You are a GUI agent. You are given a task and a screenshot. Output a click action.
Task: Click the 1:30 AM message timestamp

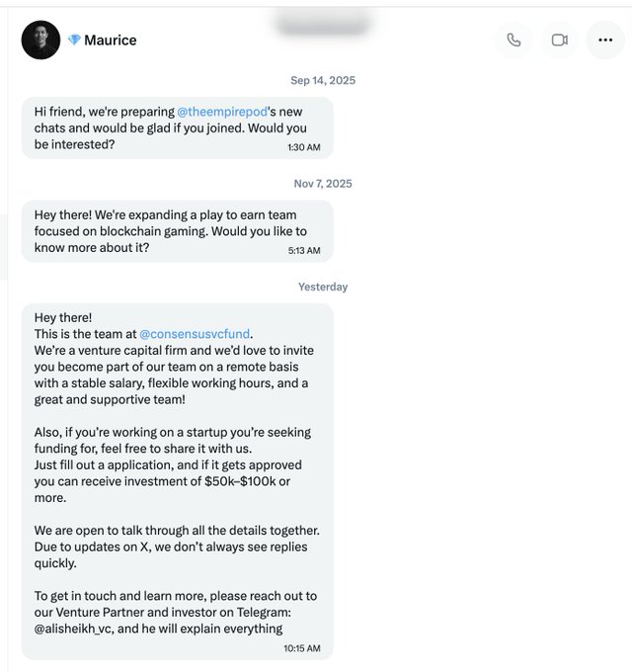click(x=304, y=147)
